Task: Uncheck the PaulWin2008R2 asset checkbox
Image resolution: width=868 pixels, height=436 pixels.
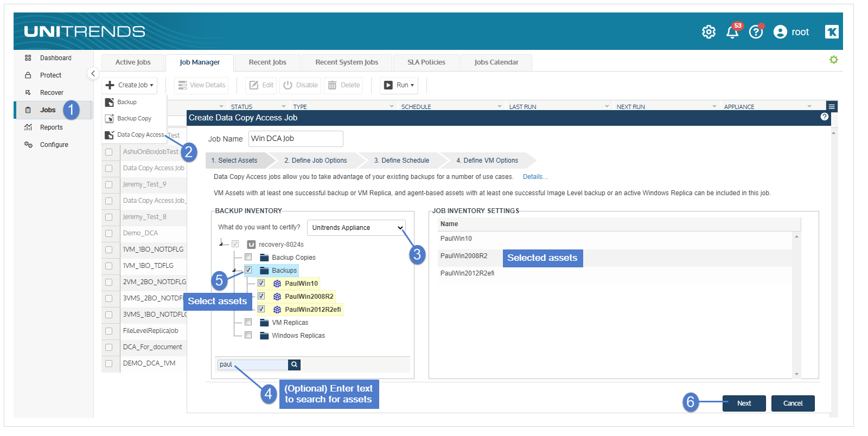Action: pyautogui.click(x=261, y=296)
